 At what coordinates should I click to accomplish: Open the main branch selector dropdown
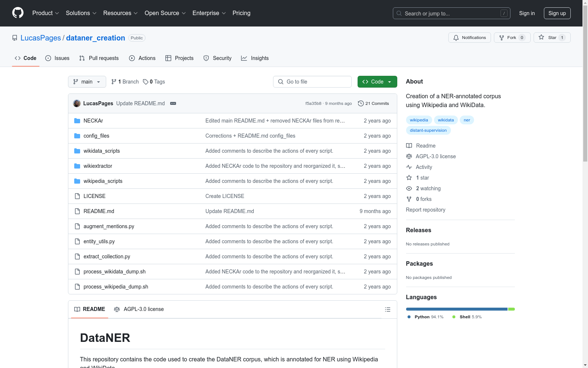[87, 82]
